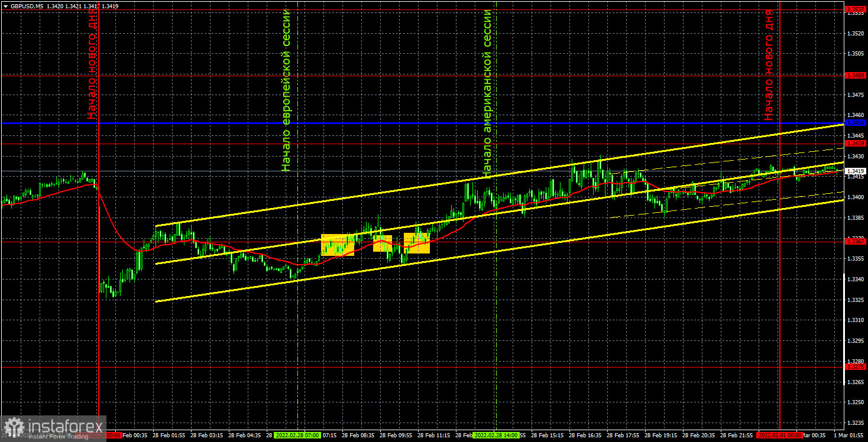Click the GBPUSD,M5 chart title text
This screenshot has width=868, height=442.
point(27,5)
